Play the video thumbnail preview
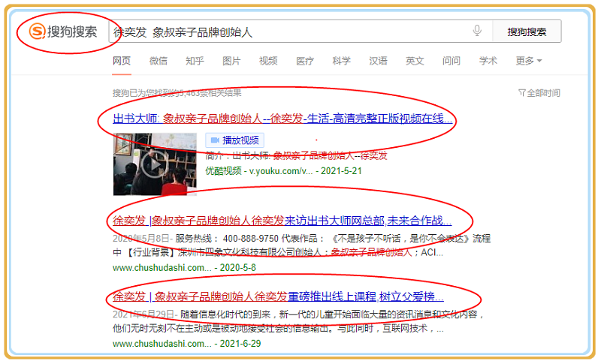The height and width of the screenshot is (364, 601). click(154, 164)
